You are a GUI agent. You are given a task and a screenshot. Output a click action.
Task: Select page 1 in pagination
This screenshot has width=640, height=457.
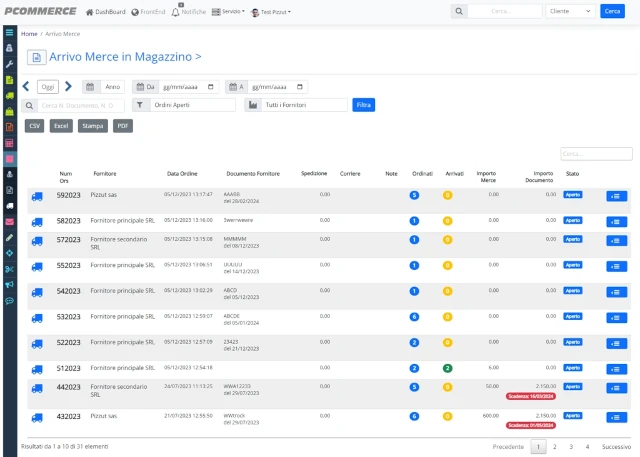coord(538,447)
